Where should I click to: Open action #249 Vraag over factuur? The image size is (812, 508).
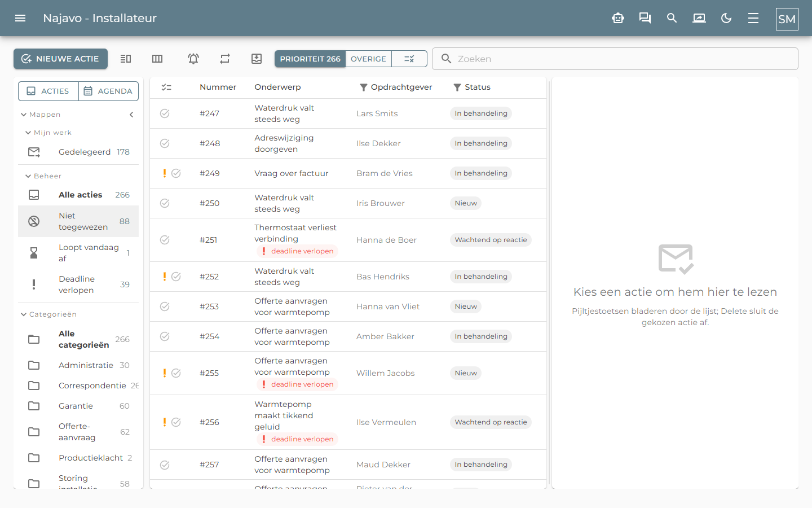348,173
